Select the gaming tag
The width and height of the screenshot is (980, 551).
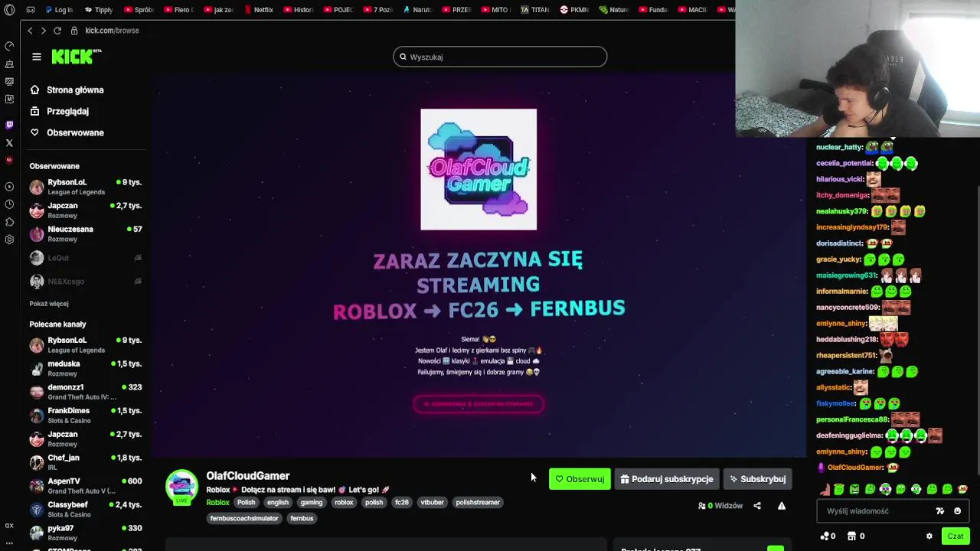312,503
